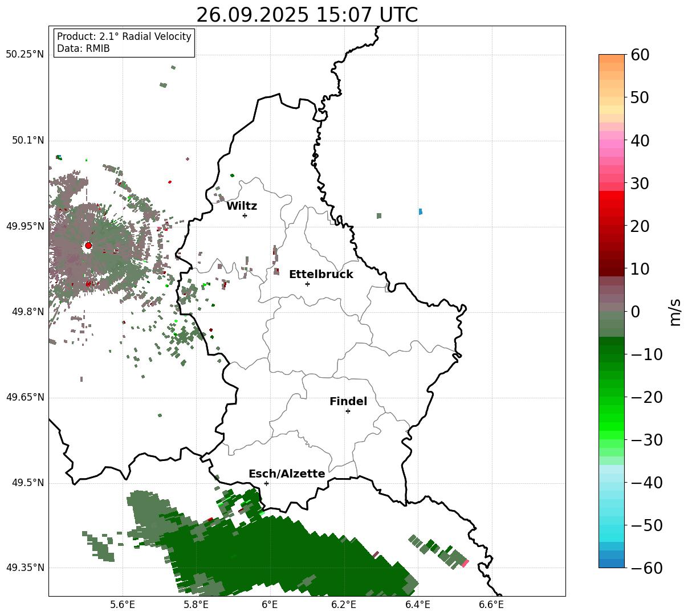The height and width of the screenshot is (616, 688).
Task: Click the 'Product: 2.1° Radial Velocity' line
Action: 124,36
